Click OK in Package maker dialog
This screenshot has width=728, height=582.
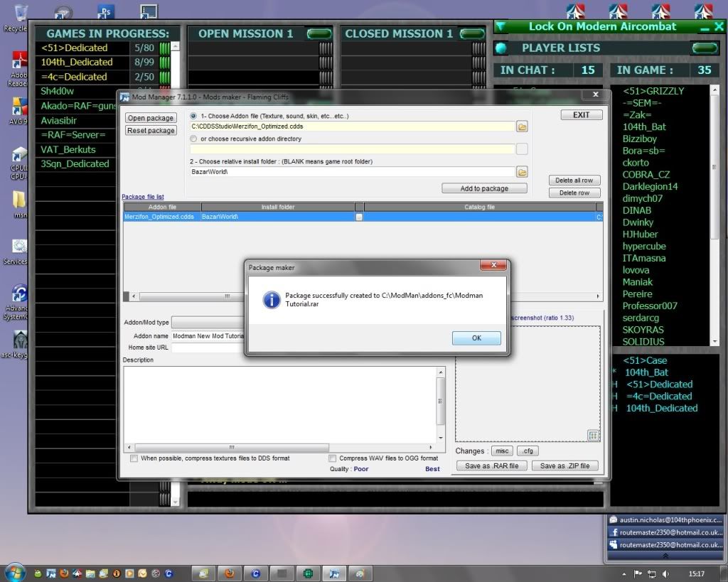coord(476,338)
